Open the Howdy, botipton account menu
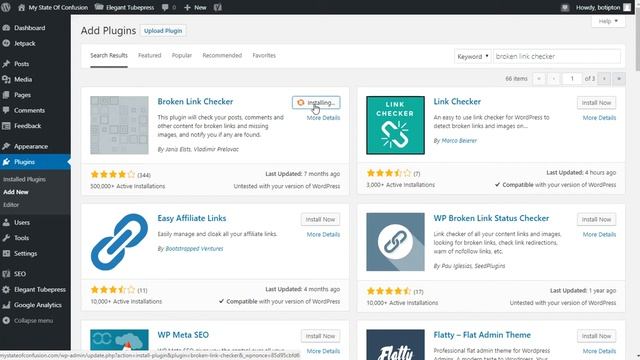The image size is (640, 360). 603,7
